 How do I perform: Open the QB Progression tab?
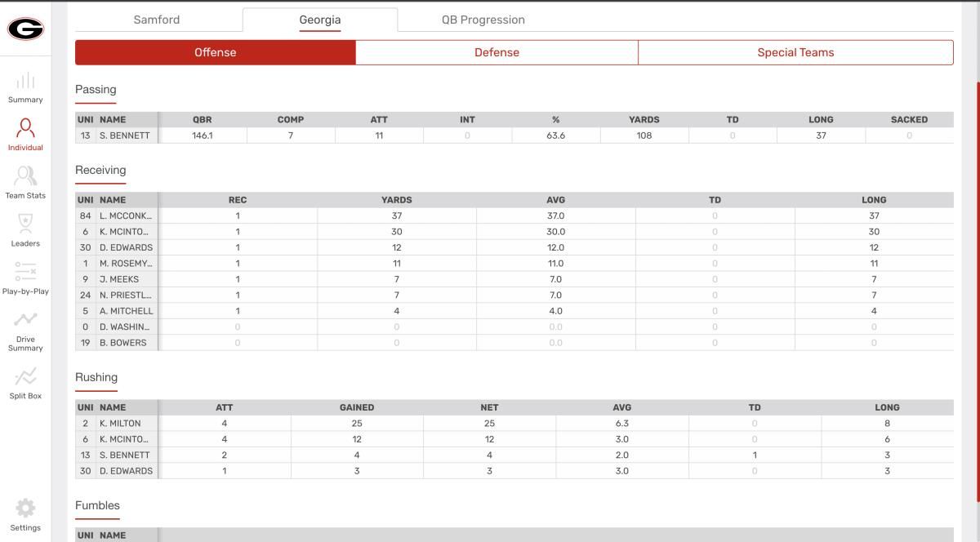pos(483,20)
